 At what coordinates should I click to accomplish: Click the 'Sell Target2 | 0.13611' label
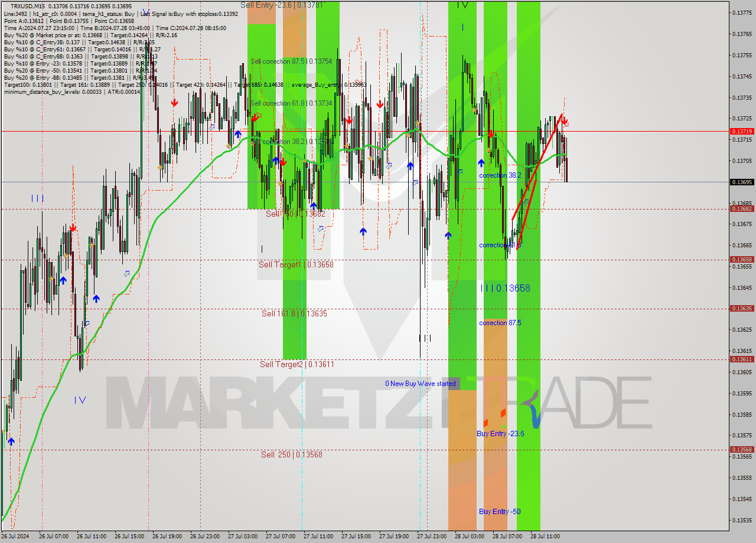(x=297, y=365)
